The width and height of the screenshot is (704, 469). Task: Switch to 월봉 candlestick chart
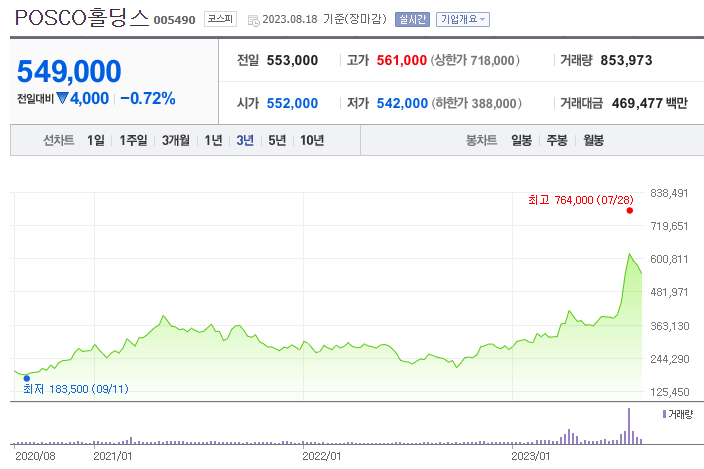[593, 140]
